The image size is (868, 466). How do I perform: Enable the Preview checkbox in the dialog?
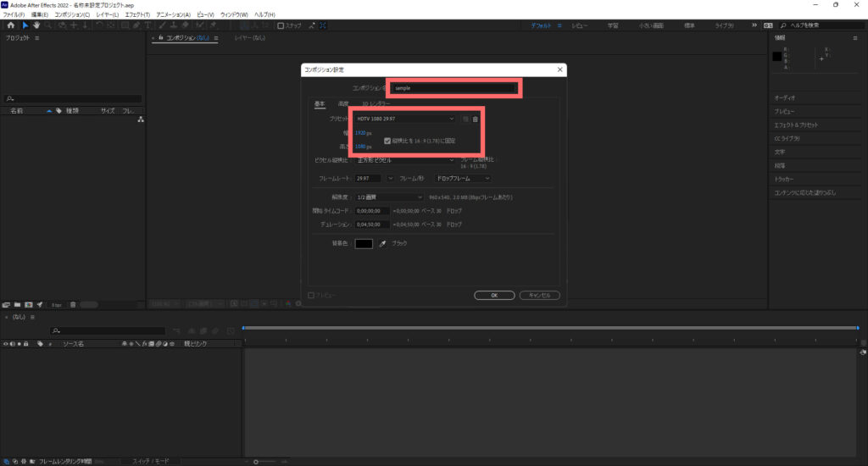coord(311,295)
